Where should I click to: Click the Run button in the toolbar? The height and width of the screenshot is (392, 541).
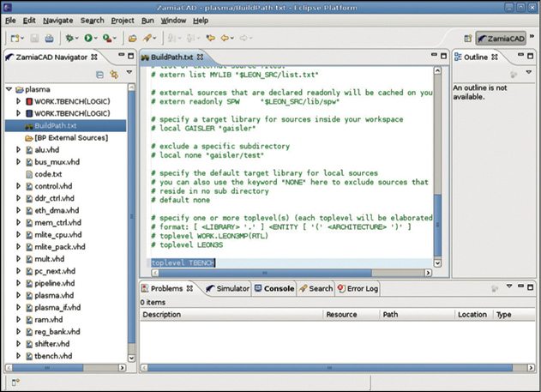(x=88, y=39)
